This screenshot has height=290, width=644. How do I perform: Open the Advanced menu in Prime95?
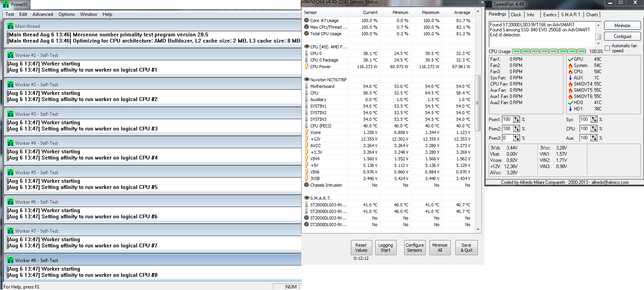point(43,14)
